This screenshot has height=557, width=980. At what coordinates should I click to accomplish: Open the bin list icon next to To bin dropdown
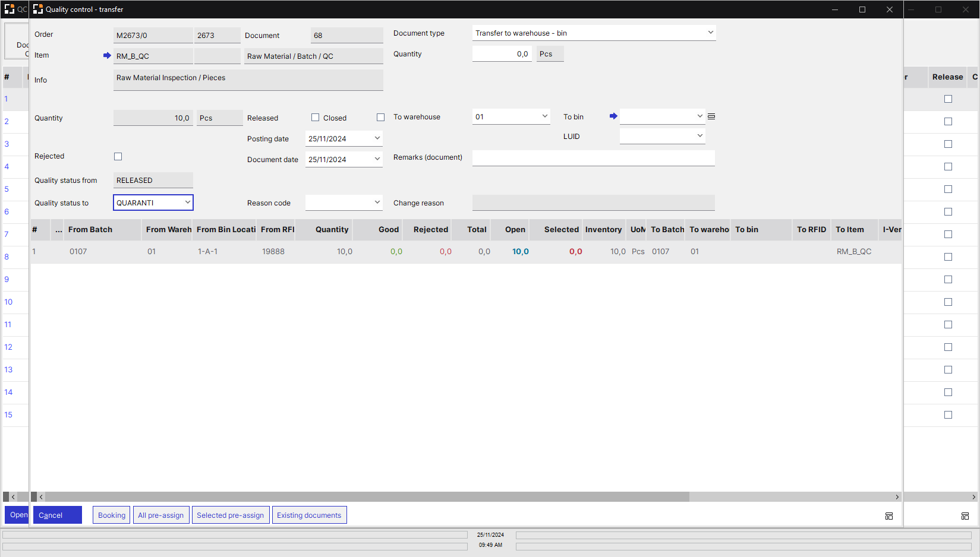(x=711, y=116)
